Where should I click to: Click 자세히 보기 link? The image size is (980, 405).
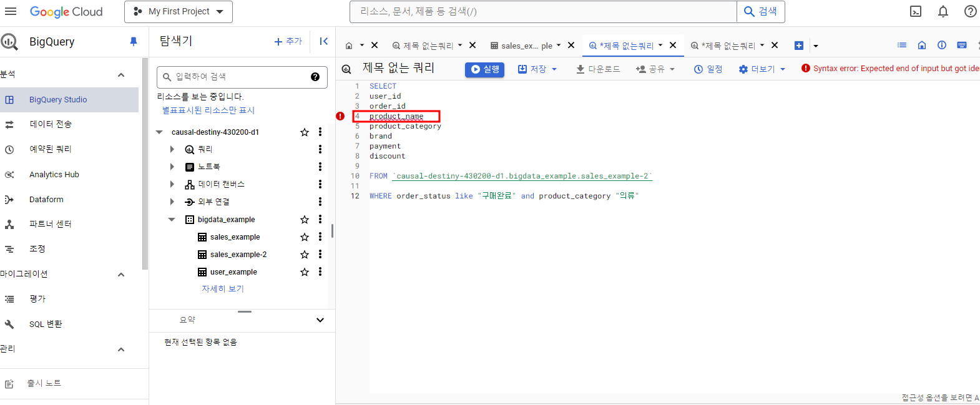click(x=223, y=289)
